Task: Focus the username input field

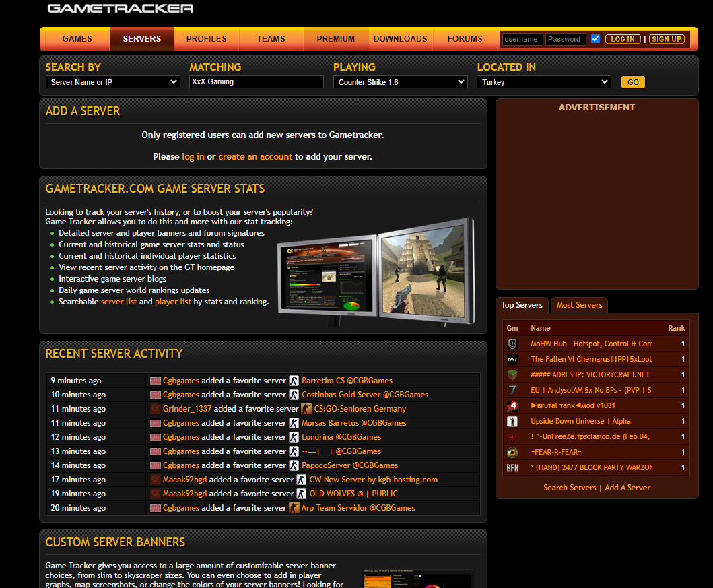Action: (x=522, y=39)
